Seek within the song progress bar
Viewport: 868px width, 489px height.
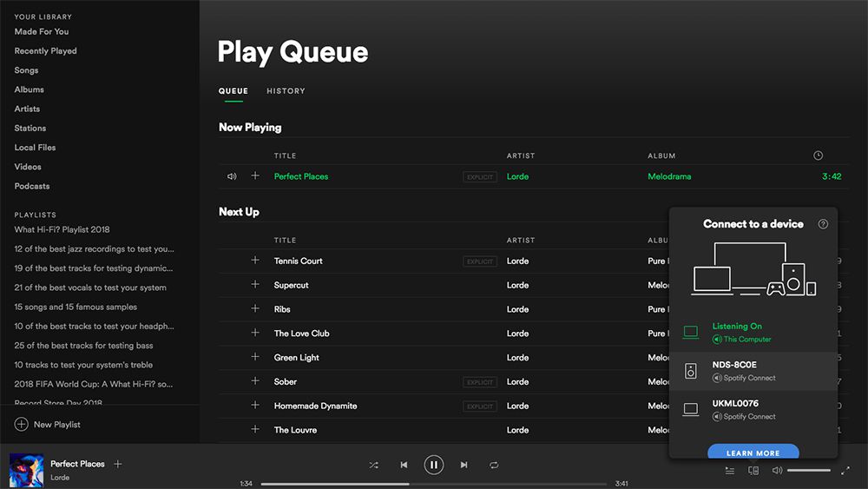tap(433, 484)
